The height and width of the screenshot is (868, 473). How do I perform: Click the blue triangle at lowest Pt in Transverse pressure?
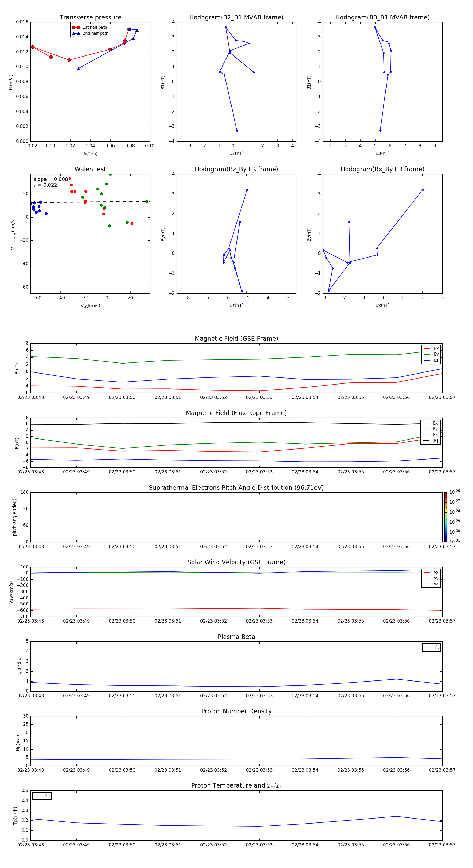pyautogui.click(x=79, y=68)
